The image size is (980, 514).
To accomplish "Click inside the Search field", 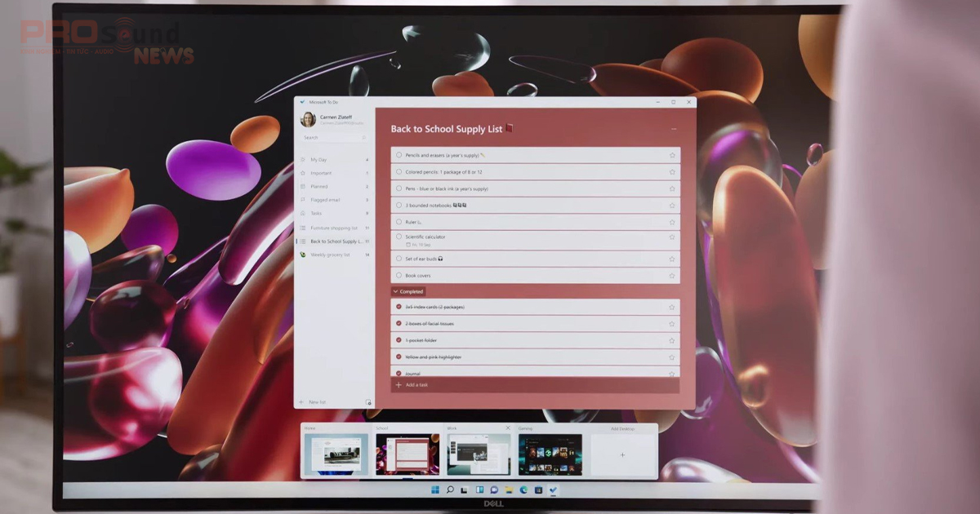I will coord(325,137).
